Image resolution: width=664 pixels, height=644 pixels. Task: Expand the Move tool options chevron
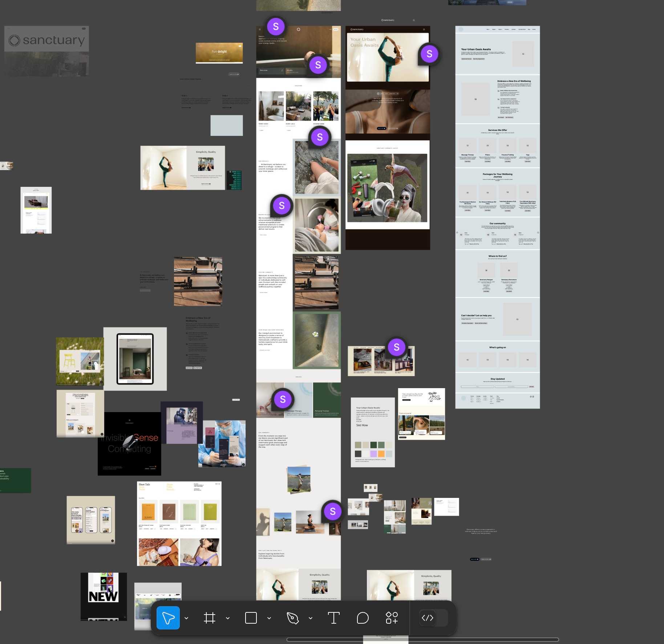[x=186, y=618]
